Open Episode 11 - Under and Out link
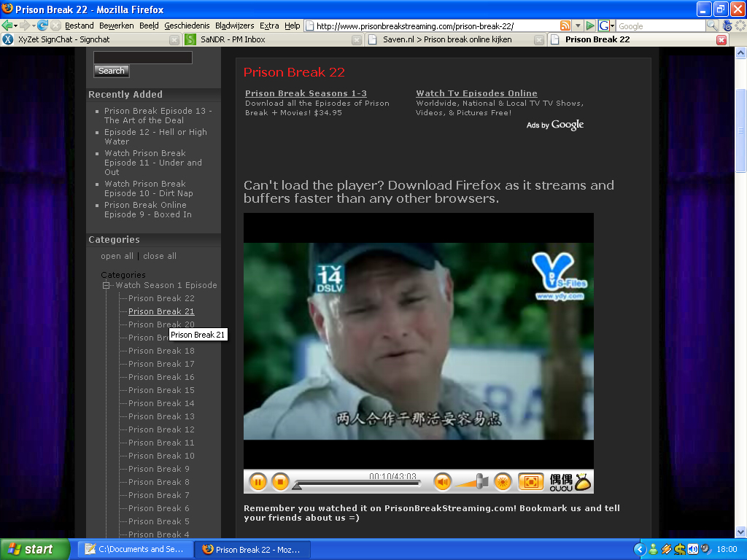The width and height of the screenshot is (747, 560). coord(153,163)
